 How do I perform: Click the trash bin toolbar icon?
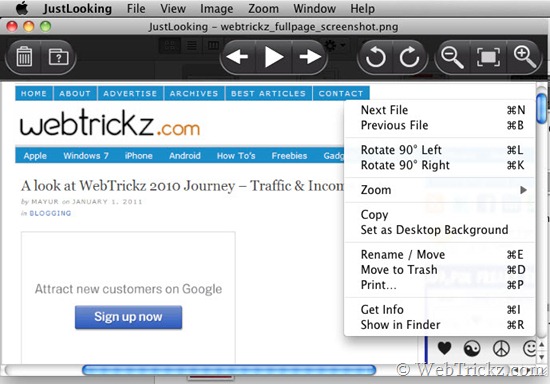tap(24, 57)
